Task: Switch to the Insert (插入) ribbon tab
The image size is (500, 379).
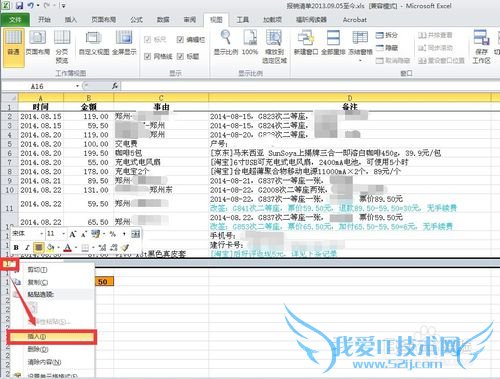Action: pyautogui.click(x=71, y=20)
